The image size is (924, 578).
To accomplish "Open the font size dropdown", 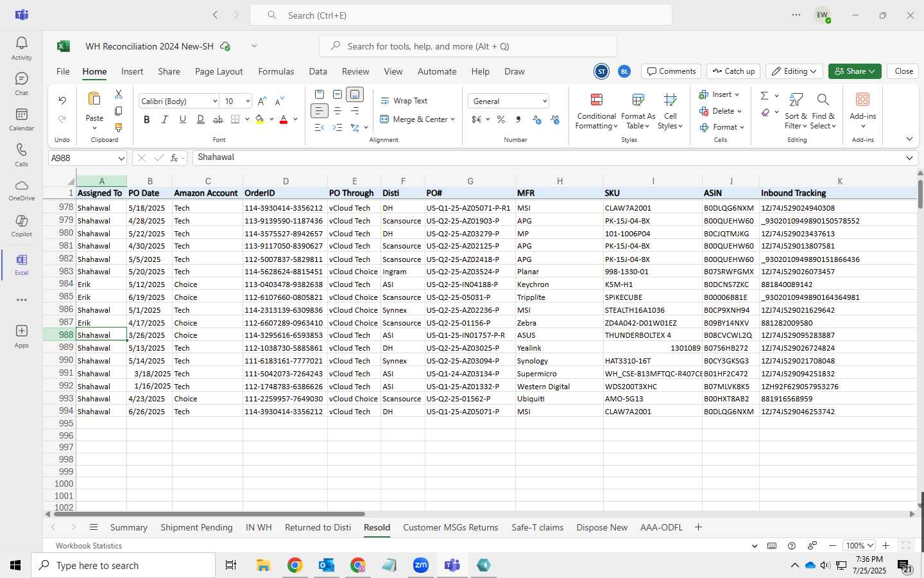I will [247, 101].
